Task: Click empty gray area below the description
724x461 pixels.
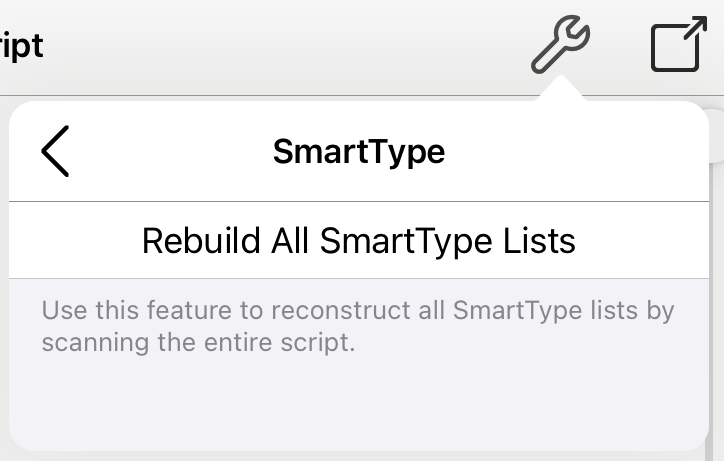Action: [x=359, y=402]
